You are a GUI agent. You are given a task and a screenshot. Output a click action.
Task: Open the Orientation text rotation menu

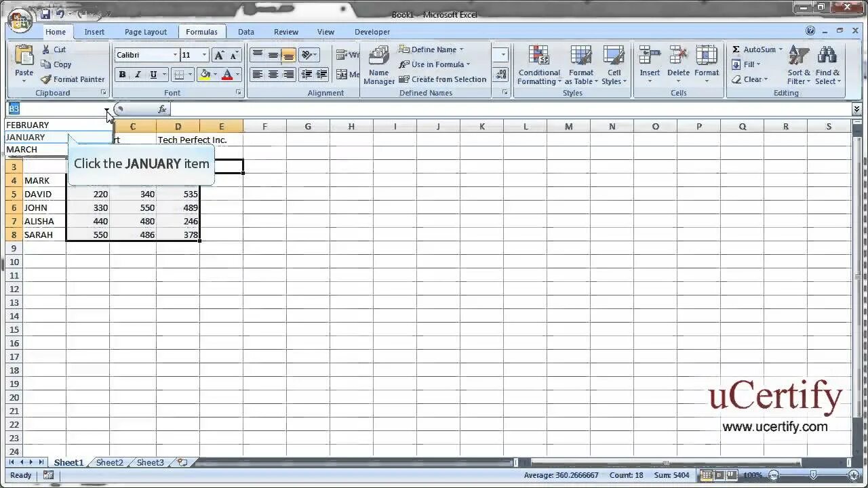tap(309, 55)
